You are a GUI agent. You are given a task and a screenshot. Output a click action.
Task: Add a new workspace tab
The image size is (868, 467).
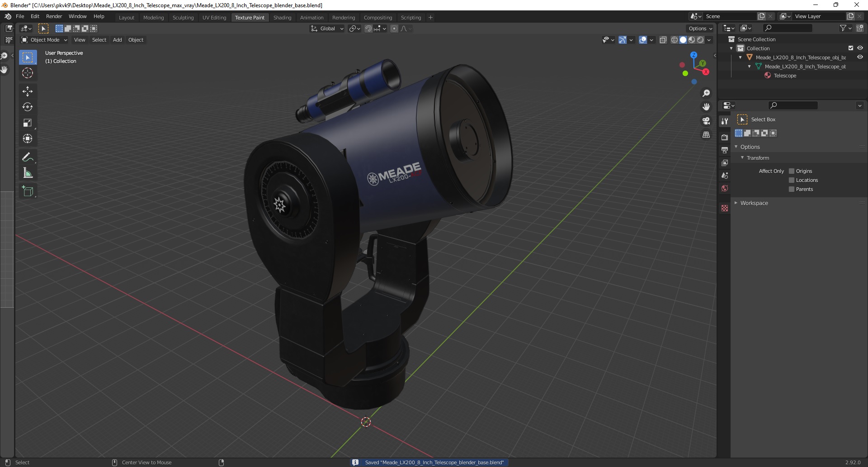[x=430, y=18]
